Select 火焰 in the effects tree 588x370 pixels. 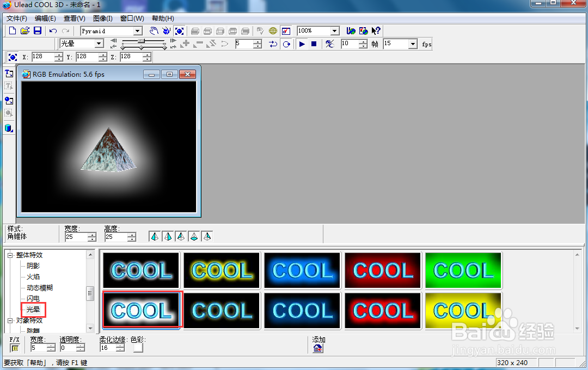pos(33,276)
